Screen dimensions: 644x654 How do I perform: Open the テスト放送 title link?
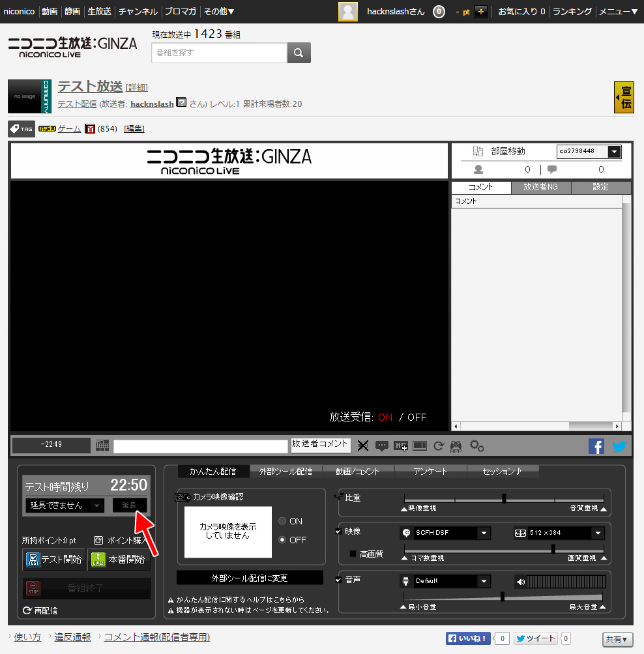pyautogui.click(x=90, y=87)
